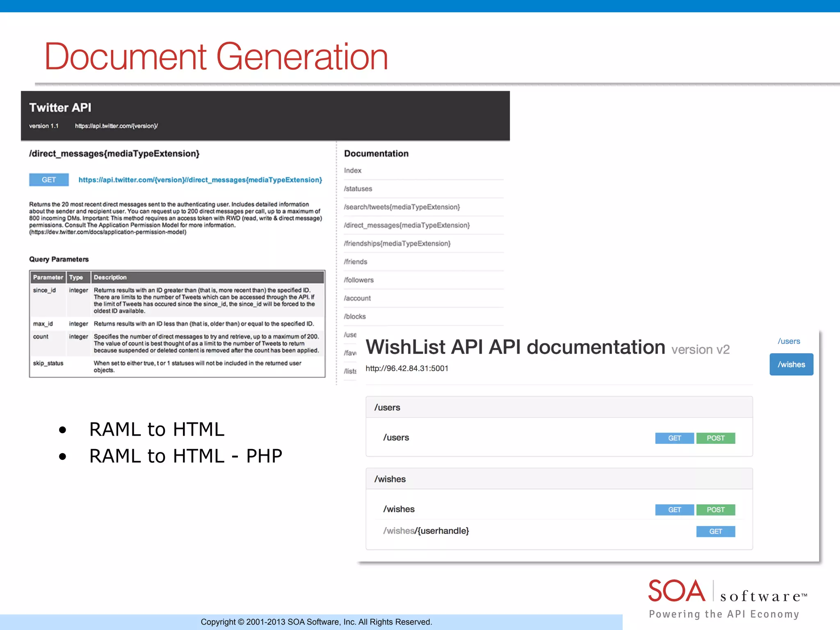This screenshot has height=630, width=840.
Task: Click the version v2 label
Action: coord(701,349)
